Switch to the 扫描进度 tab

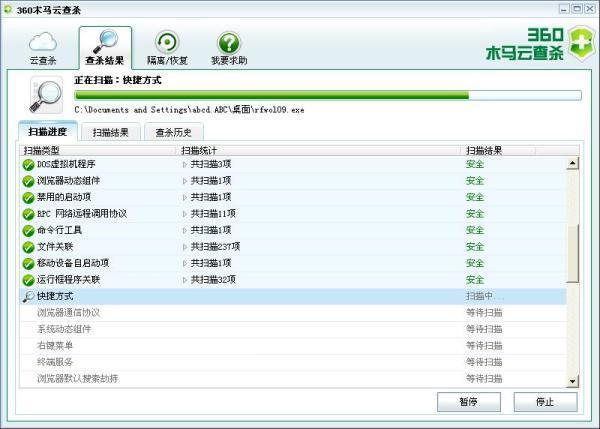coord(48,132)
